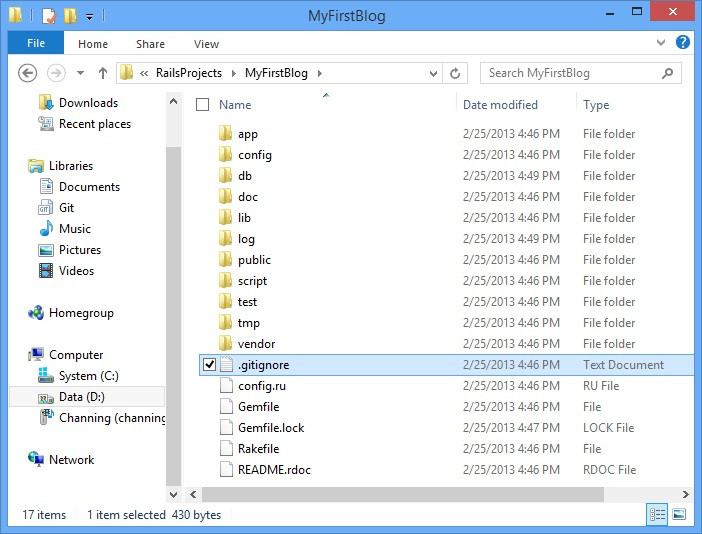Select the app folder icon
Viewport: 702px width, 534px height.
[226, 133]
